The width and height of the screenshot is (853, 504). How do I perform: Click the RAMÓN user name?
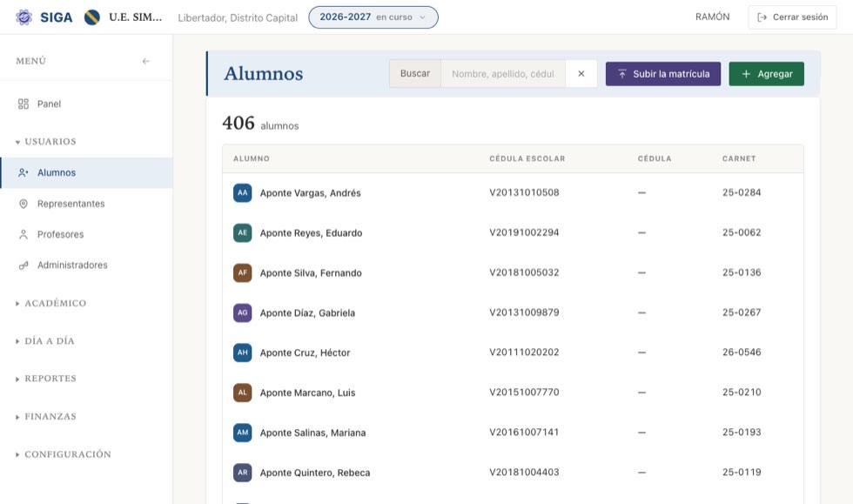click(712, 17)
